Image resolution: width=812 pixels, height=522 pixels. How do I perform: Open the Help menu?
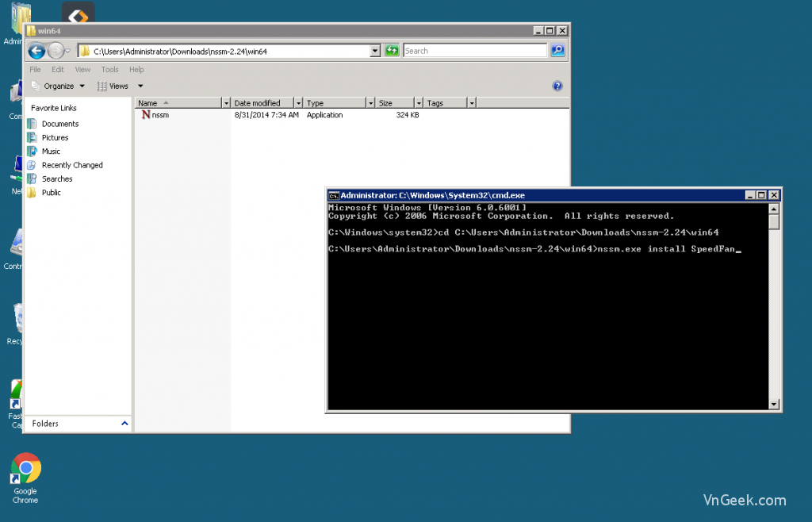(136, 69)
